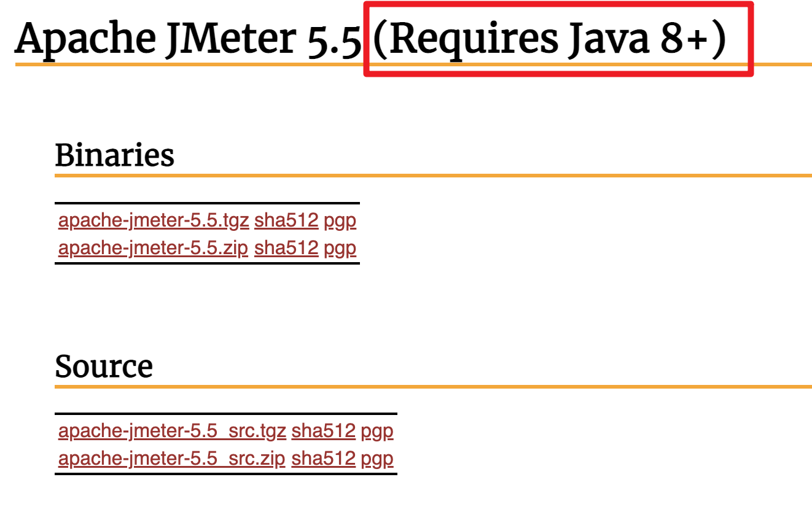The image size is (812, 512).
Task: Download the apache-jmeter-5.5_src.tgz source archive
Action: click(x=172, y=431)
